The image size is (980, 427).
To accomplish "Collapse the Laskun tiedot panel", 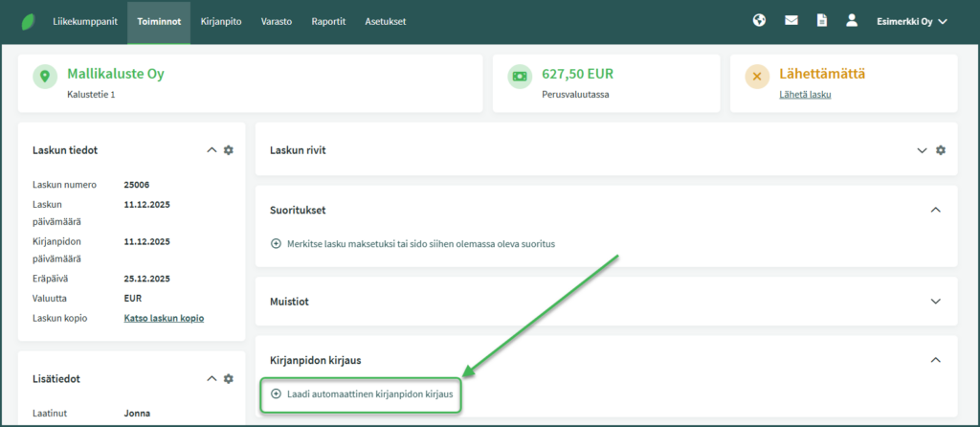I will coord(212,150).
